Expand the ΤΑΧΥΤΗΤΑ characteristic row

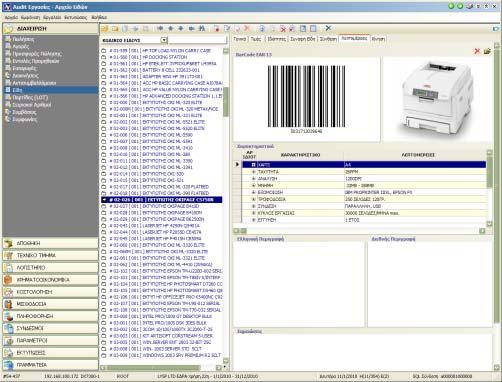pos(253,172)
